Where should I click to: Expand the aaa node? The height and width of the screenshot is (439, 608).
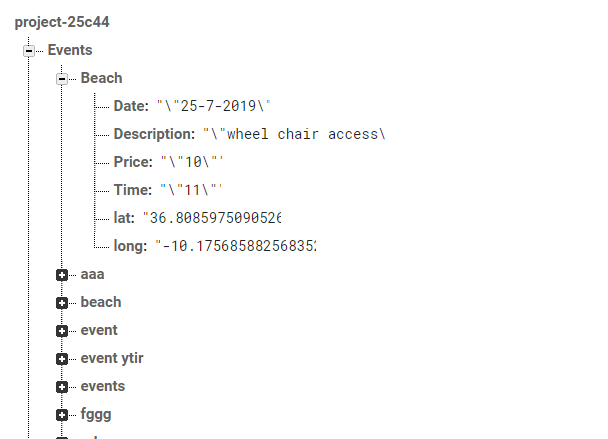[x=62, y=275]
